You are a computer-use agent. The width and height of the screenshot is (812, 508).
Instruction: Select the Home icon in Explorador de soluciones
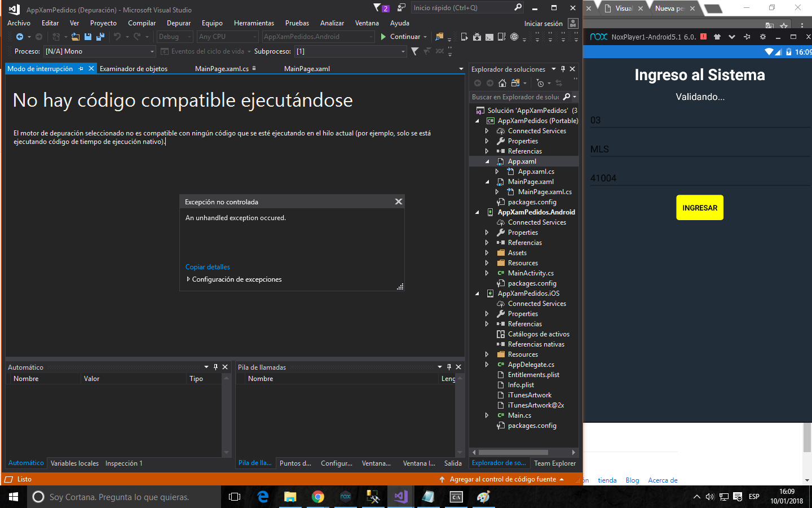click(502, 82)
